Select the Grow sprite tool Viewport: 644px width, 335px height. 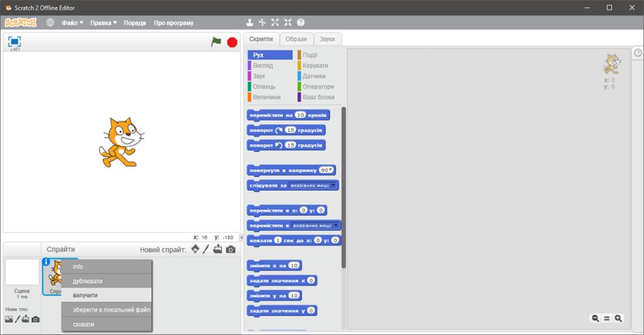[x=275, y=23]
